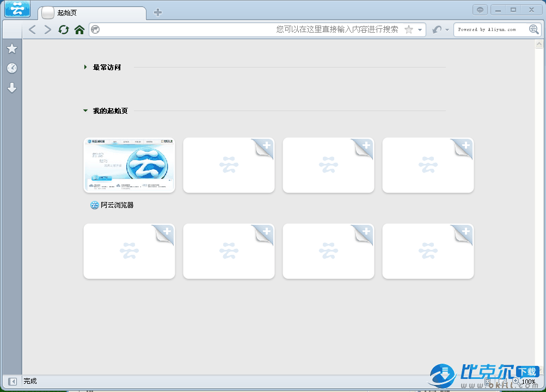Reload the page with the refresh icon
The height and width of the screenshot is (392, 546).
pos(64,29)
